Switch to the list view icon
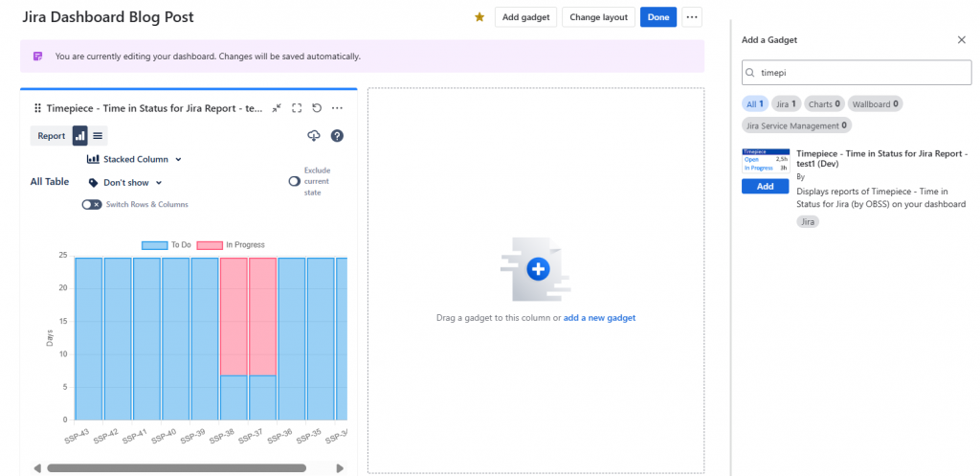 click(x=98, y=136)
